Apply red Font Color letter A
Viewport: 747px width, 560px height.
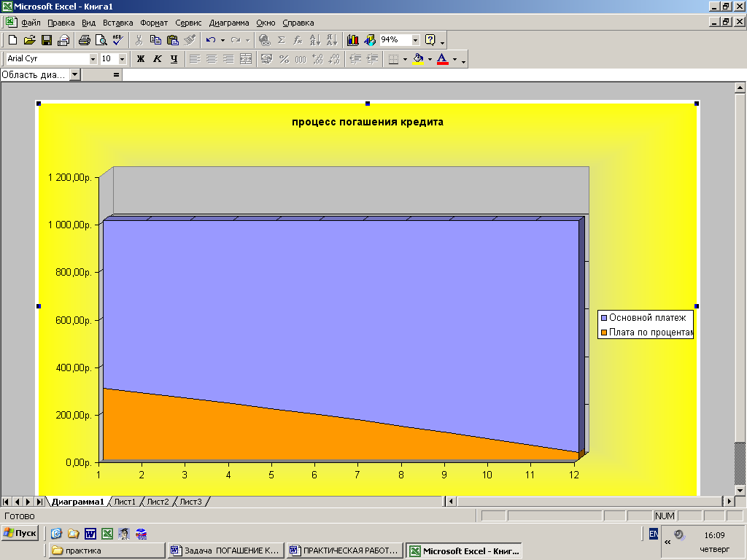pos(443,59)
